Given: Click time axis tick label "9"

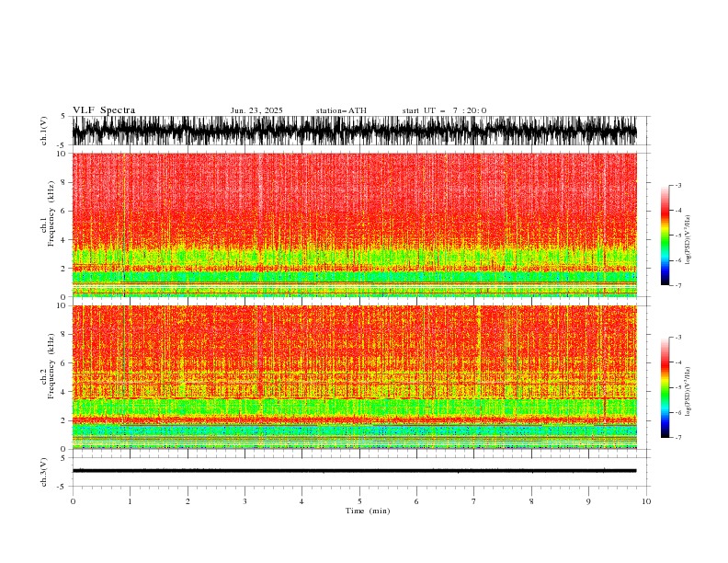Looking at the screenshot, I should pyautogui.click(x=588, y=501).
